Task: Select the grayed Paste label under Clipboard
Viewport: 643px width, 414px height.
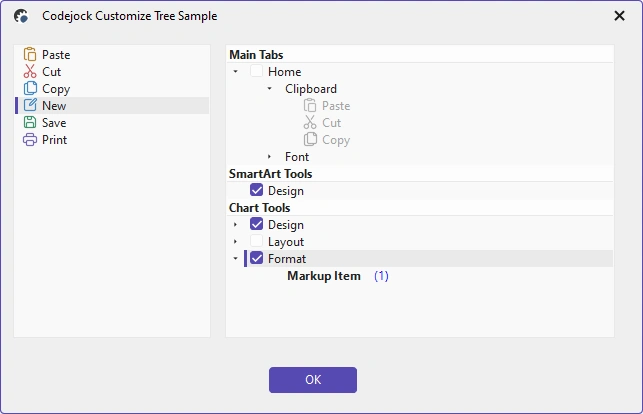Action: [336, 106]
